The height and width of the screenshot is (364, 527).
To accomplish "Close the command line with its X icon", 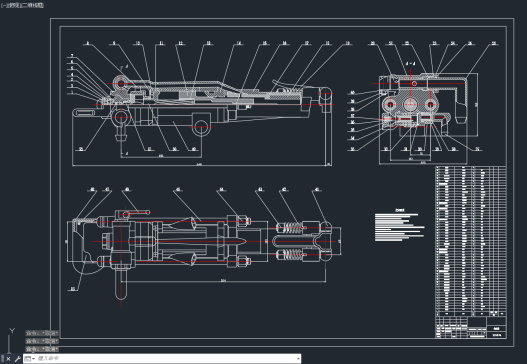I will point(8,359).
